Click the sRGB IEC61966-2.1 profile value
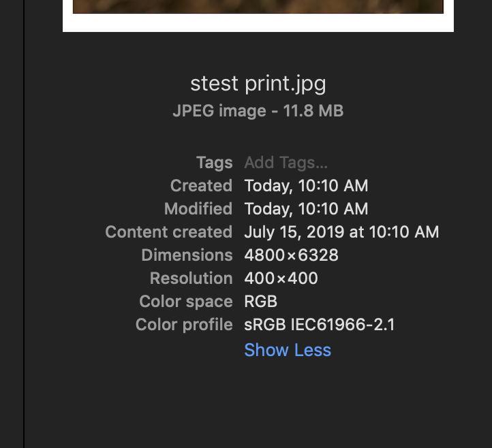The height and width of the screenshot is (448, 492). coord(319,325)
